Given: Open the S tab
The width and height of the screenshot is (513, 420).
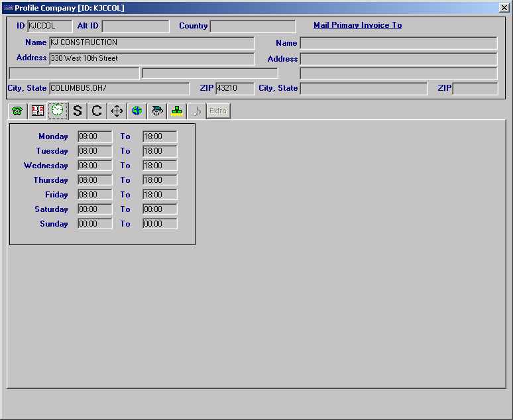Looking at the screenshot, I should (x=78, y=111).
